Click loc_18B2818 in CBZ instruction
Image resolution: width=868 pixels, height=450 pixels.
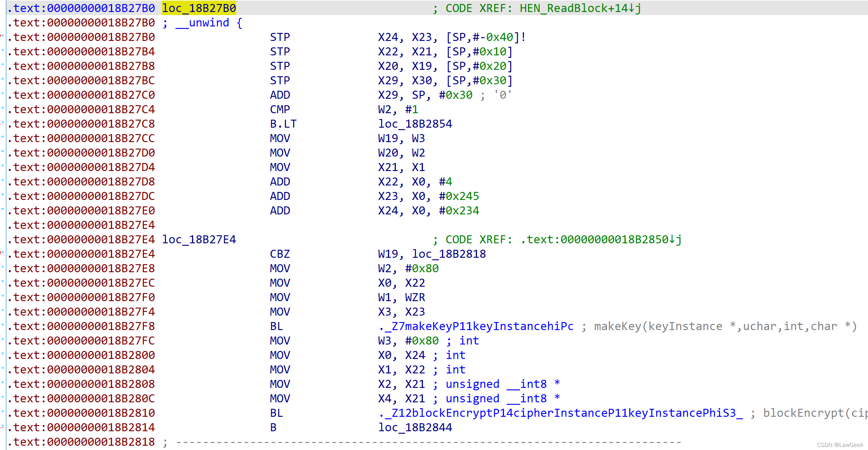click(449, 254)
